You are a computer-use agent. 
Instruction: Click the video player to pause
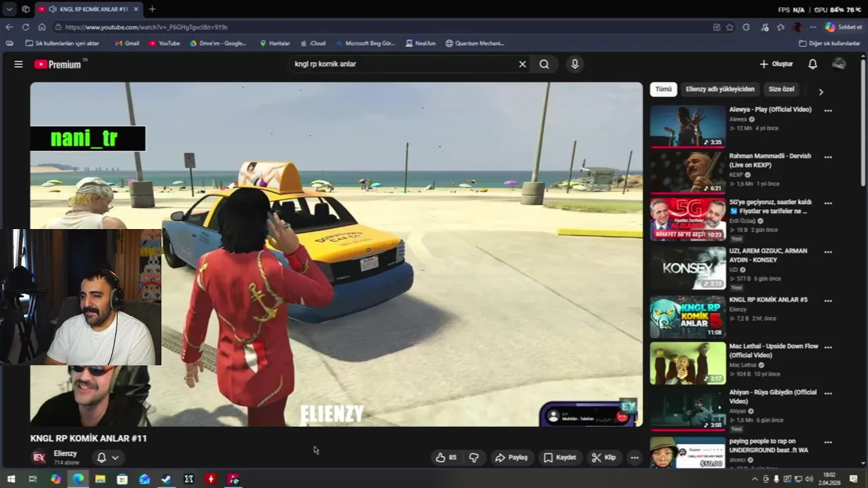click(x=336, y=254)
